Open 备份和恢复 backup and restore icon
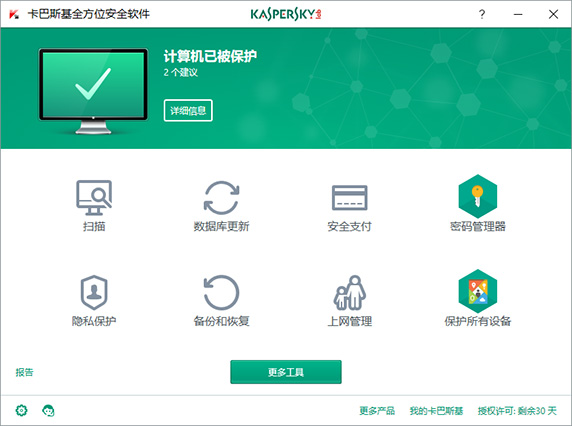Image resolution: width=572 pixels, height=426 pixels. 221,293
